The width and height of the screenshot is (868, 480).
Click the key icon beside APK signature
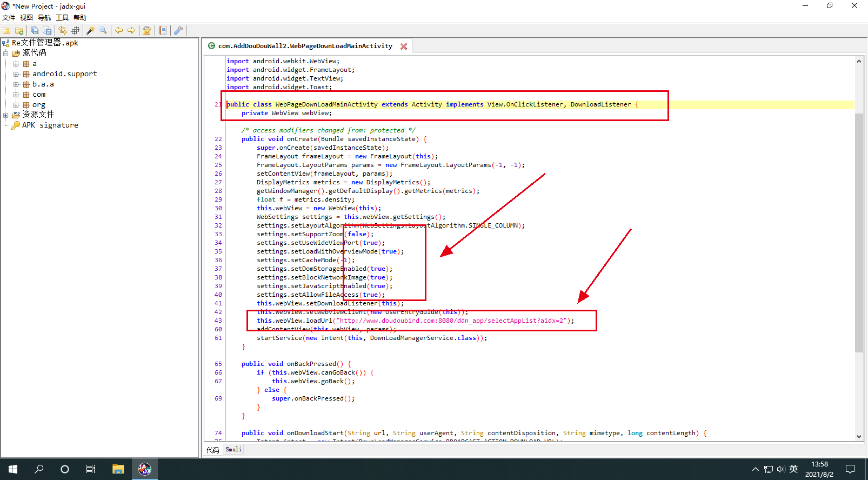coord(16,125)
